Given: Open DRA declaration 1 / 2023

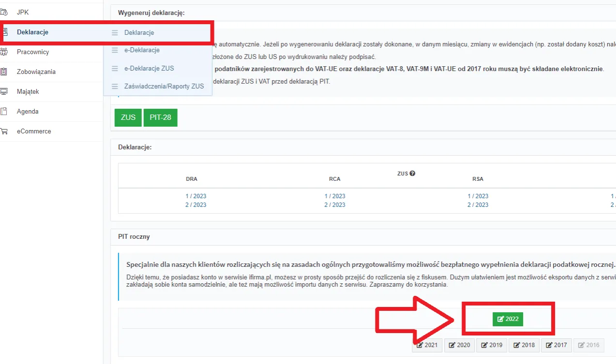Looking at the screenshot, I should click(x=196, y=196).
